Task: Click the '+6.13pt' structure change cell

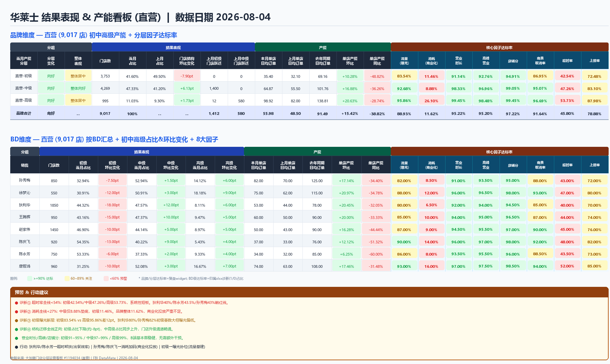Action: tap(187, 88)
